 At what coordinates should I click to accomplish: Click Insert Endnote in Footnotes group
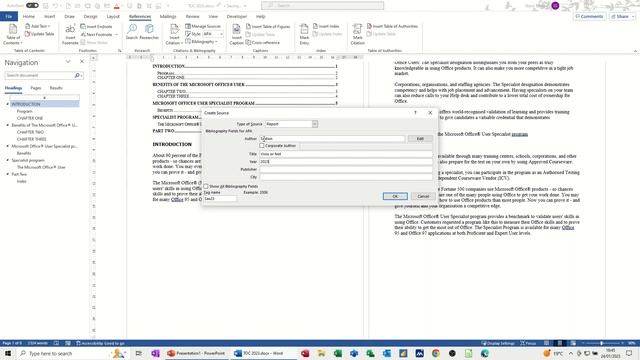click(x=96, y=26)
